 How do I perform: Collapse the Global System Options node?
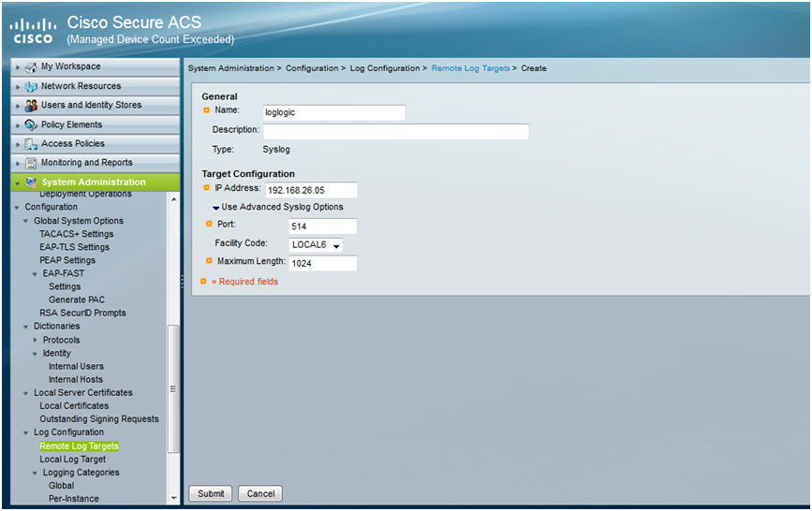[x=26, y=221]
